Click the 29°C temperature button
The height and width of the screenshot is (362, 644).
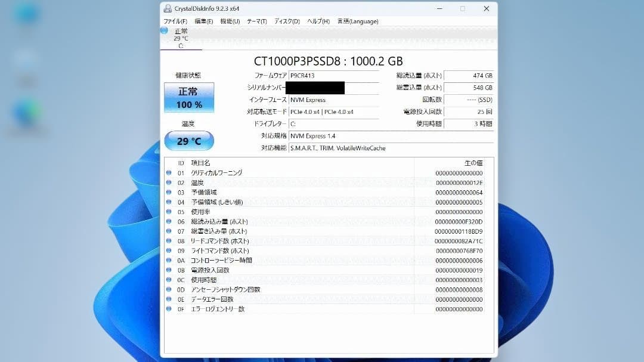(x=189, y=141)
